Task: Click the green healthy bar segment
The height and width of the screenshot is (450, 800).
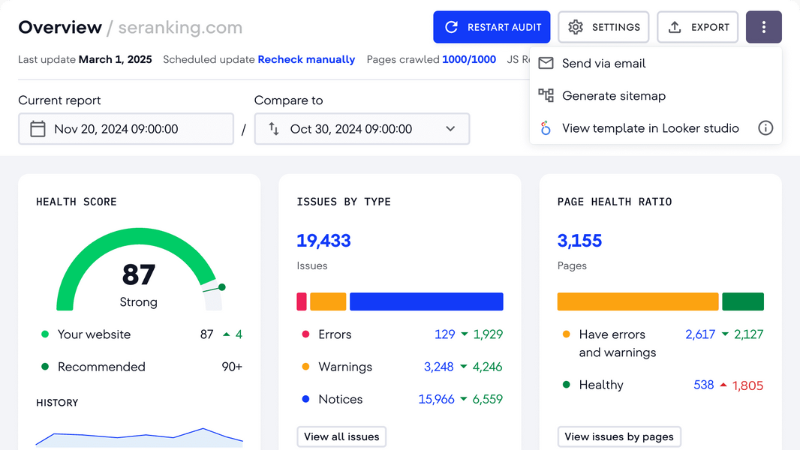Action: point(743,302)
